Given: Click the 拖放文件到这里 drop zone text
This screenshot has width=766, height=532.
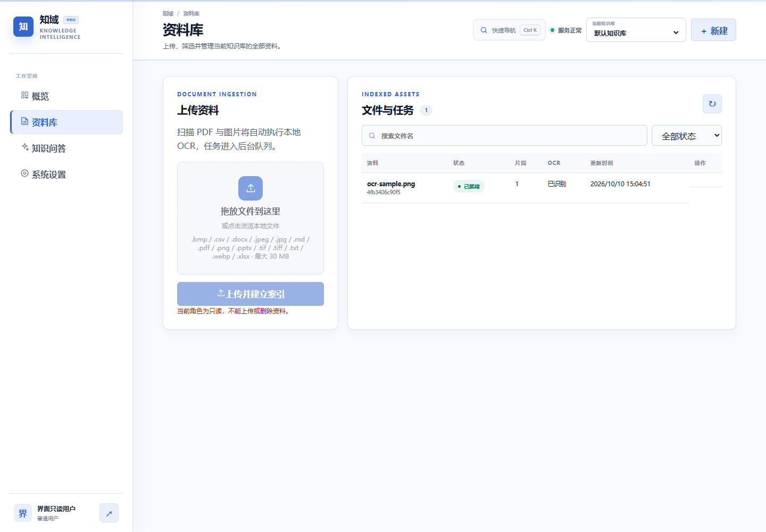Looking at the screenshot, I should [251, 211].
